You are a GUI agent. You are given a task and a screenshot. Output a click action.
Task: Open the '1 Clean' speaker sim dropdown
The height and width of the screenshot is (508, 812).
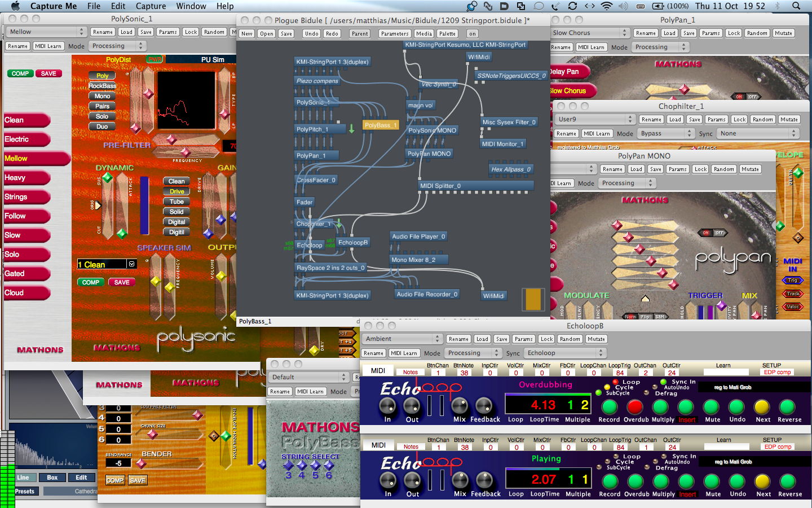click(x=107, y=264)
